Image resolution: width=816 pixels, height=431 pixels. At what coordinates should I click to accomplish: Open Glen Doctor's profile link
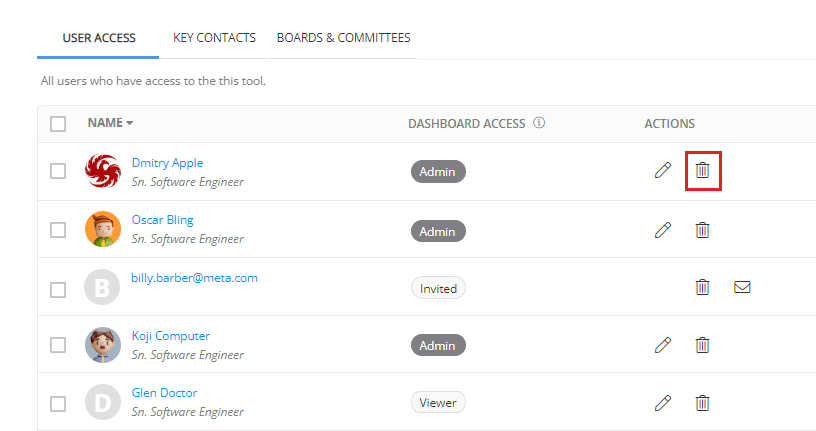(x=164, y=393)
